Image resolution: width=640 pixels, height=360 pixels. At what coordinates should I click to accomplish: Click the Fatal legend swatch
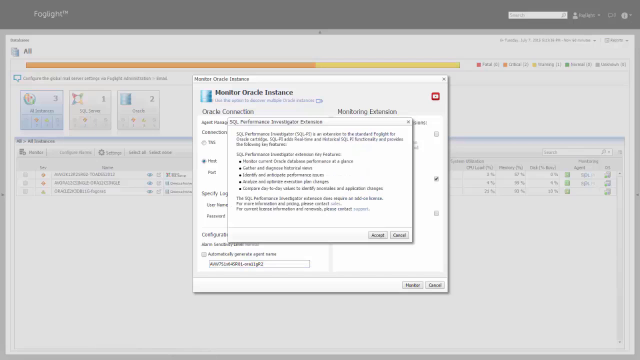click(x=479, y=64)
